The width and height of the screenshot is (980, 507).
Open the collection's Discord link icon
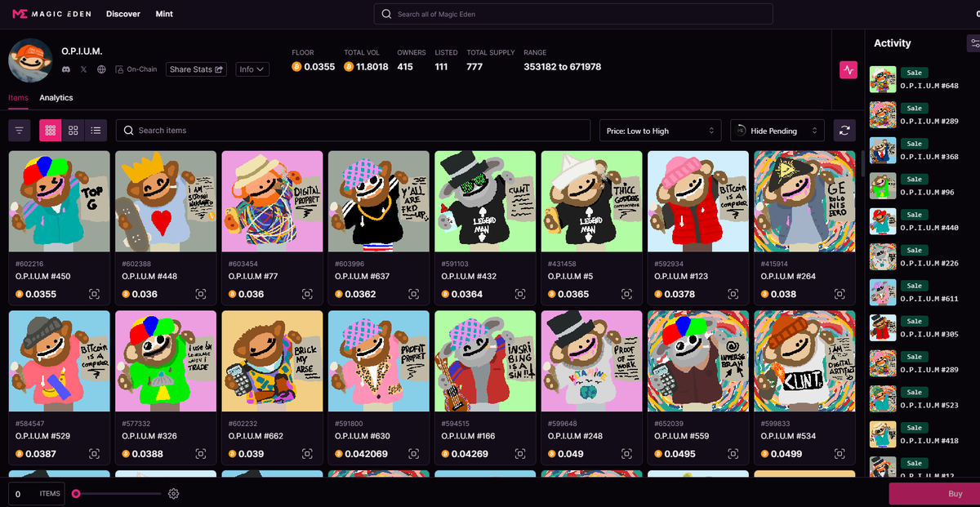pos(66,69)
